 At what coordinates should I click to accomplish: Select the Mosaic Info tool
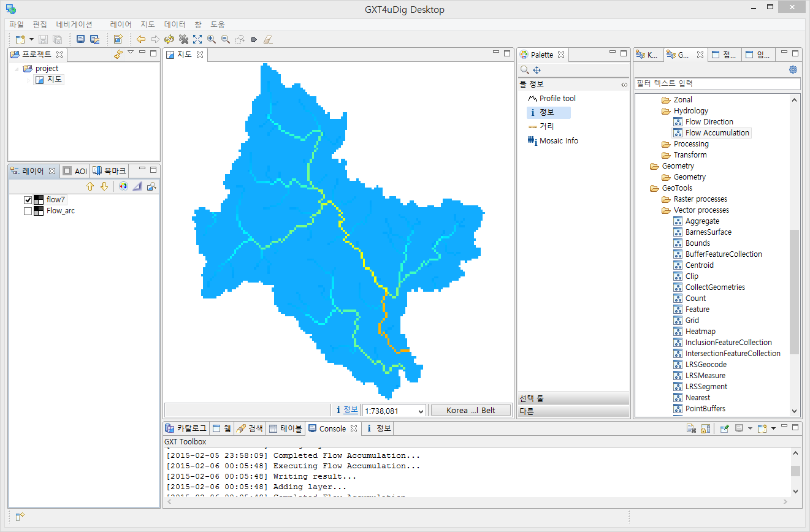pyautogui.click(x=558, y=140)
